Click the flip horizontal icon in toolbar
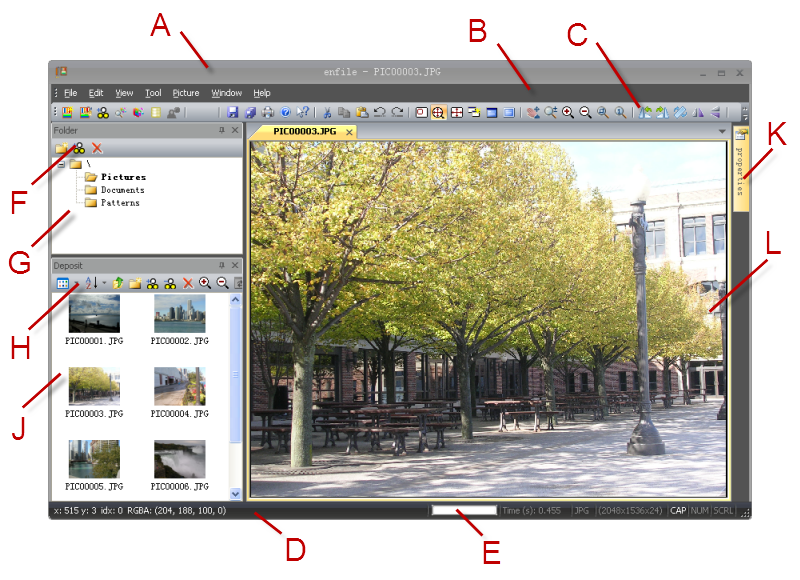Screen dimensions: 800x580 (698, 113)
